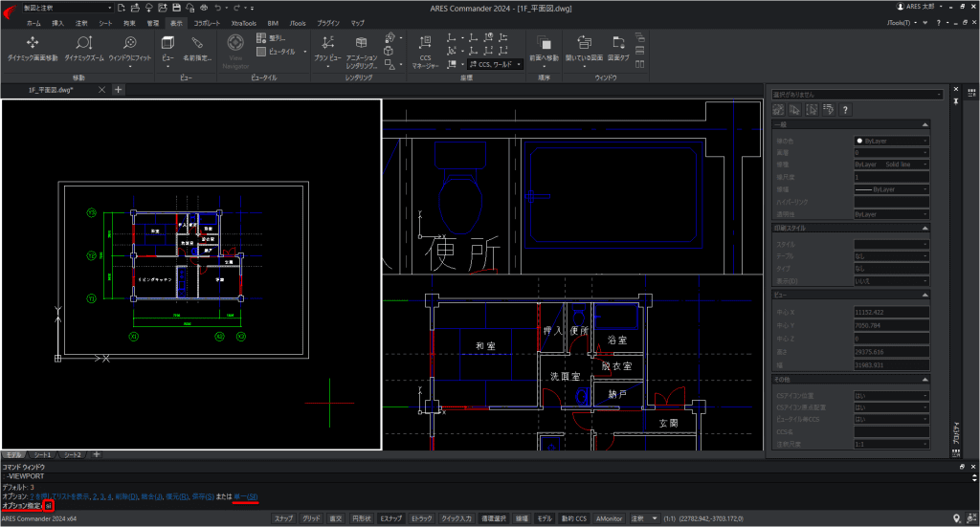Open the CCS, ワールド coordinate dropdown
Screen dimensions: 980x527
tap(495, 64)
